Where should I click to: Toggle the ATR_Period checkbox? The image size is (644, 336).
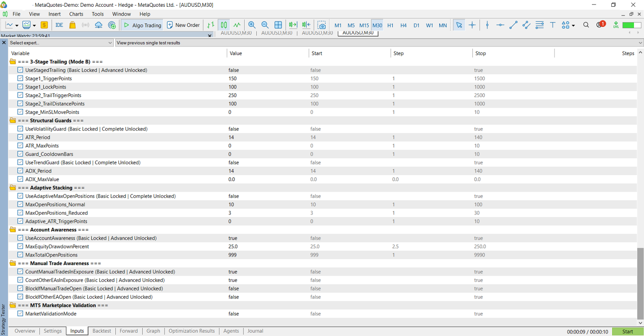(20, 137)
